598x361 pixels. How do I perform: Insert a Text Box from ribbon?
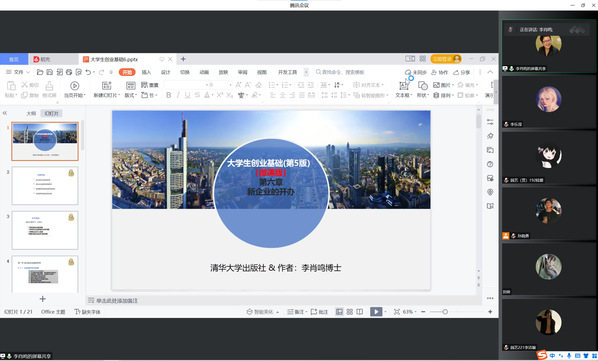tap(403, 85)
